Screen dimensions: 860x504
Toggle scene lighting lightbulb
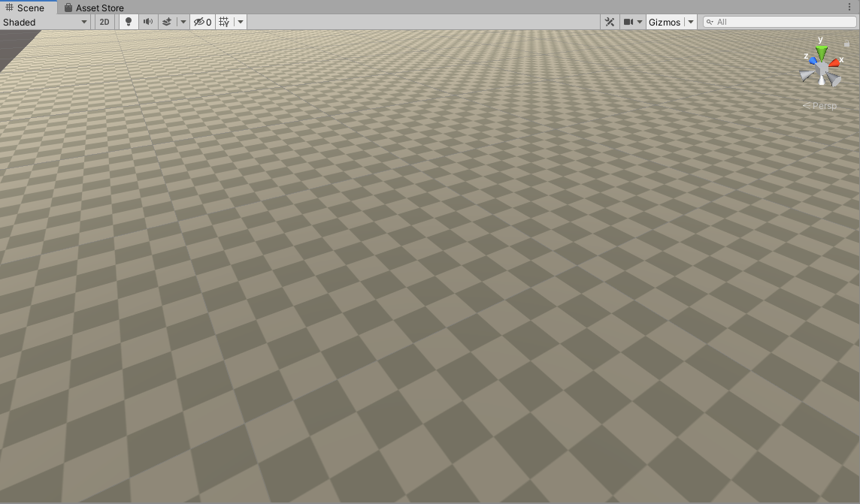click(x=129, y=22)
